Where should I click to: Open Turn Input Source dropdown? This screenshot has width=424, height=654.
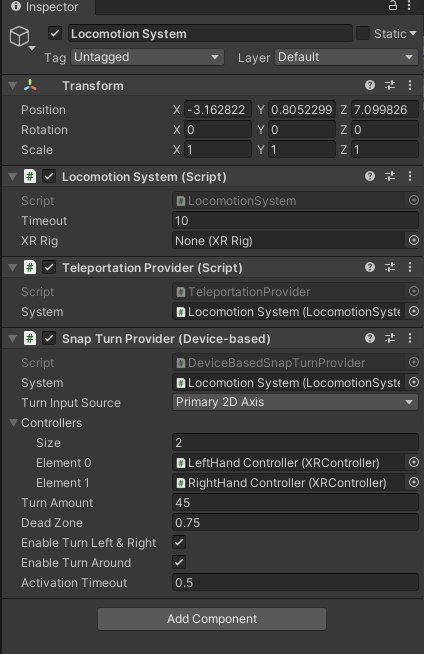[x=295, y=402]
